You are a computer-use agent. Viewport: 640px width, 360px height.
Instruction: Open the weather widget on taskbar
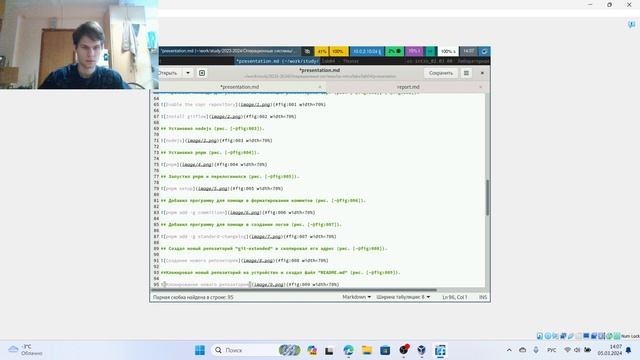25,350
